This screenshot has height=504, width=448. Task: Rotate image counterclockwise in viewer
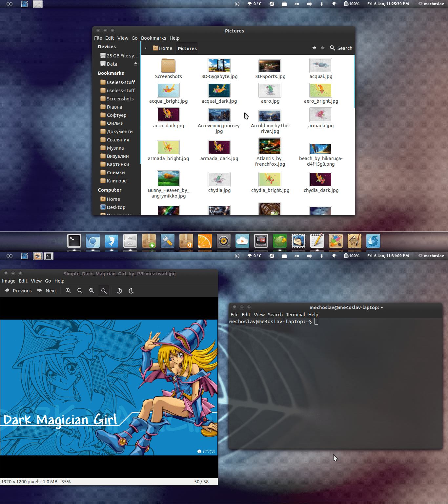[x=120, y=291]
